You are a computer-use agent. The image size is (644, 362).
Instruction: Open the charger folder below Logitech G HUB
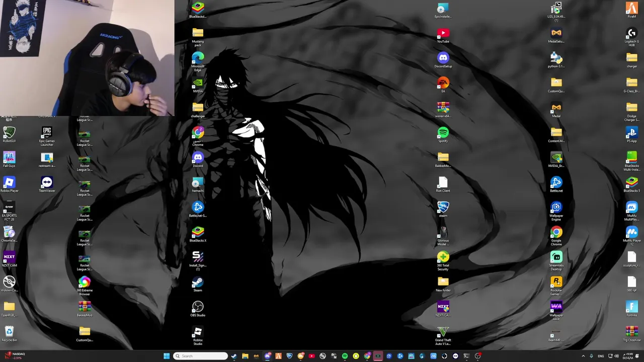click(631, 60)
